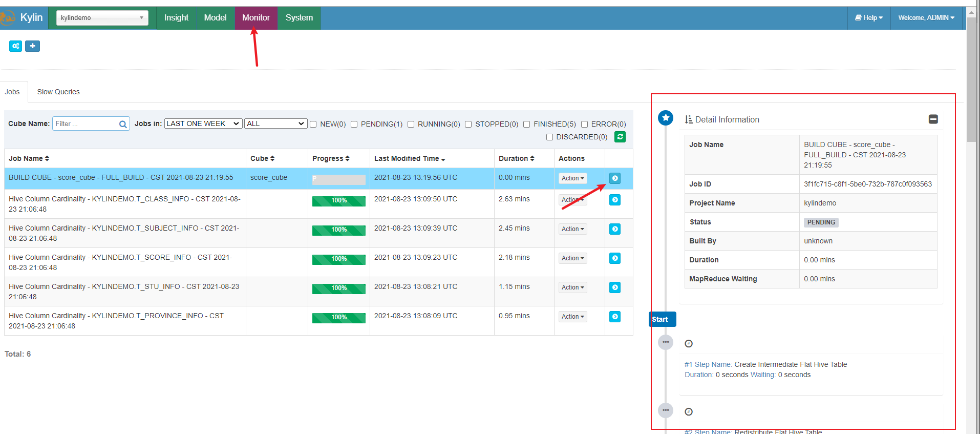The height and width of the screenshot is (434, 980).
Task: Click the blue star timeline icon
Action: (x=666, y=118)
